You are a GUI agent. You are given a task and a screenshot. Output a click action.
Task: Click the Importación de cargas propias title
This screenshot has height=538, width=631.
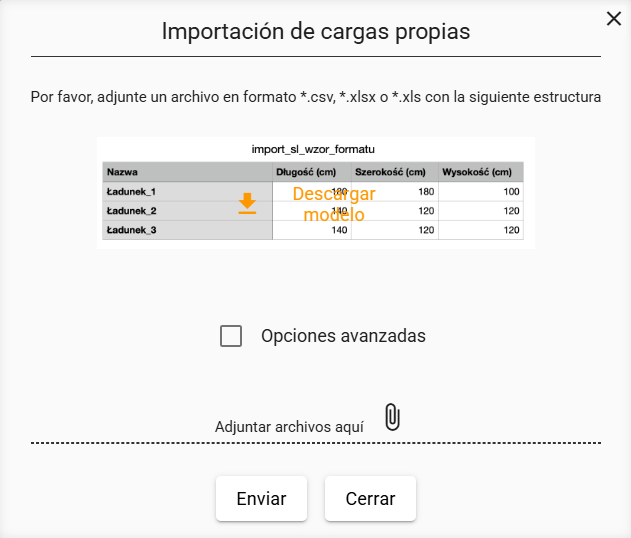coord(316,31)
